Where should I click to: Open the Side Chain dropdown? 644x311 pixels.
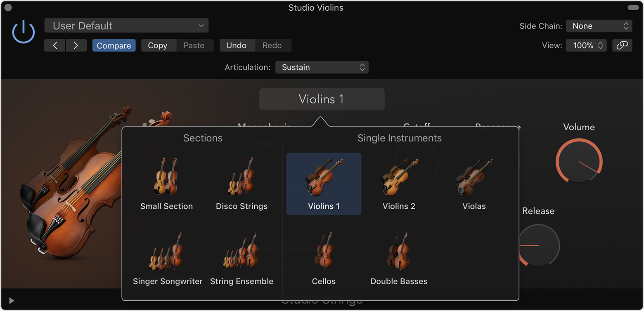599,26
